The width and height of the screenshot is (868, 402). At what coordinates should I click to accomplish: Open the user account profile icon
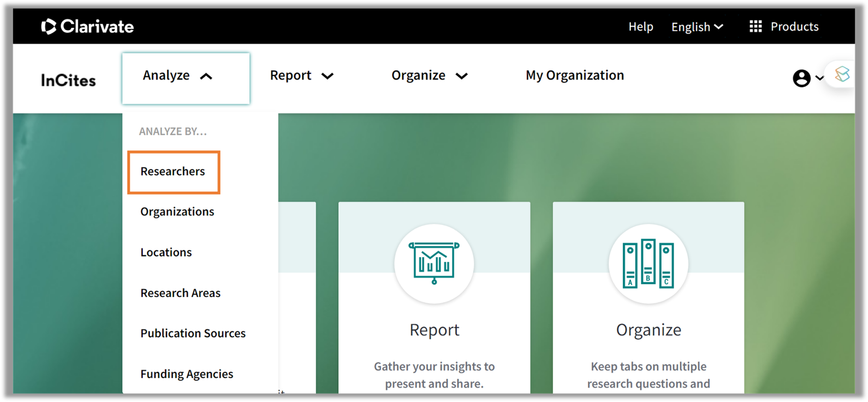tap(801, 78)
